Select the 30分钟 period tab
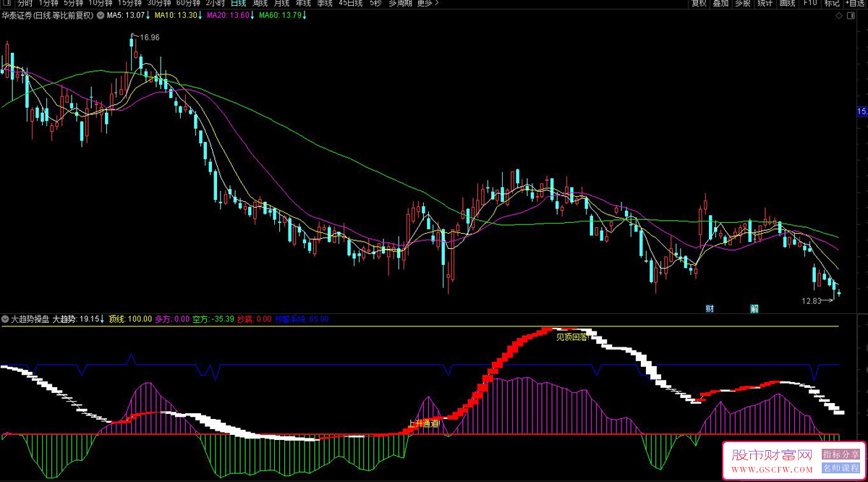This screenshot has width=868, height=482. (x=159, y=3)
